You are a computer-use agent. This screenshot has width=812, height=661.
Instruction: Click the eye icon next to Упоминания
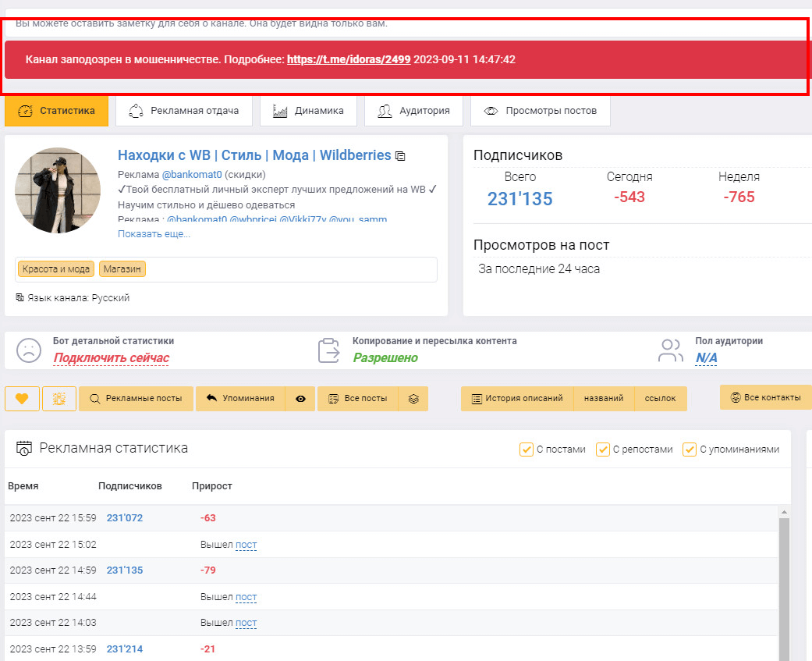[x=300, y=399]
